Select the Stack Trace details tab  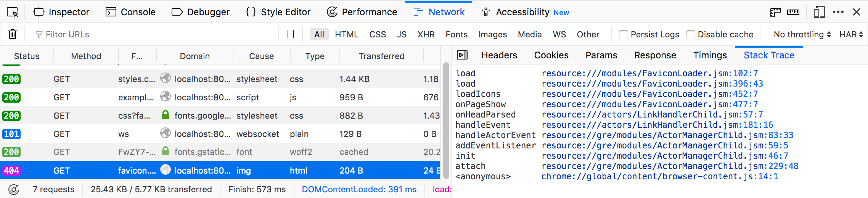click(x=769, y=55)
